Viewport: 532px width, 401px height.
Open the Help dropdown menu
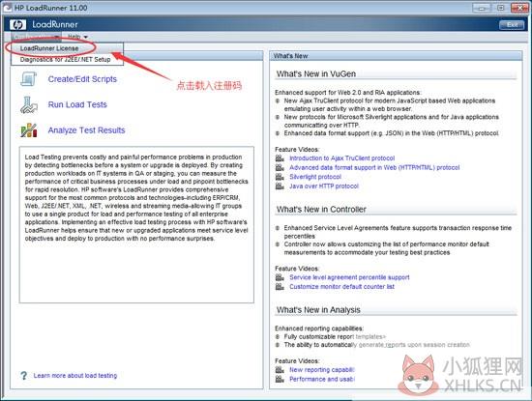pyautogui.click(x=77, y=37)
